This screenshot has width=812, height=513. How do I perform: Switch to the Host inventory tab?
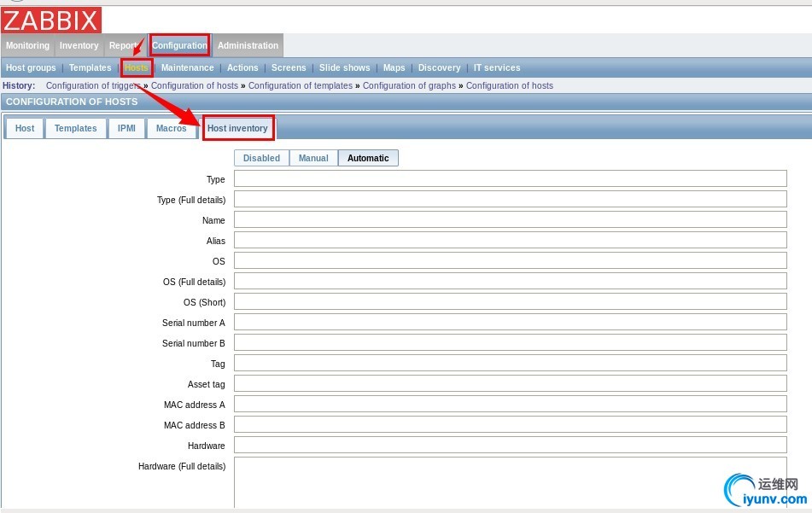(x=237, y=128)
